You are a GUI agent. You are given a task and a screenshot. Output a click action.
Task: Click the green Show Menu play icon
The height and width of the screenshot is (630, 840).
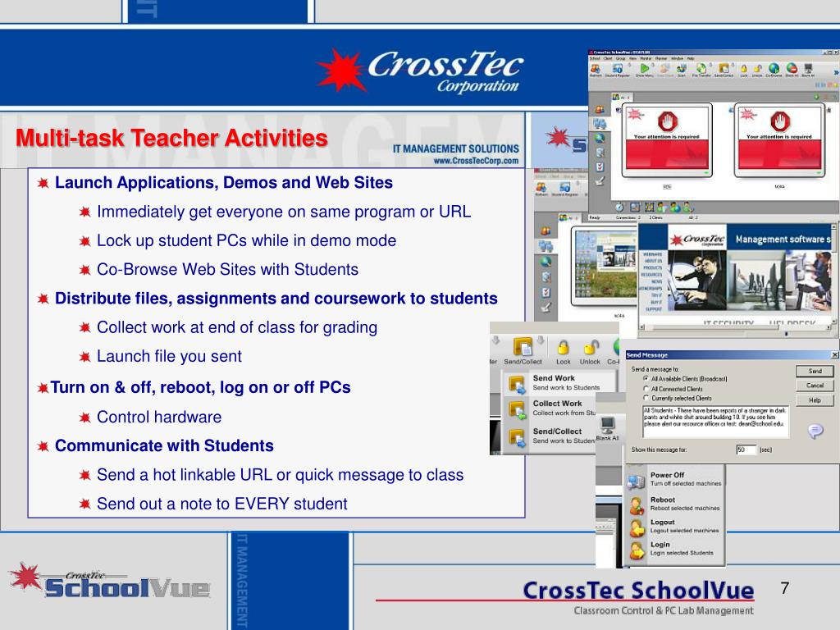pyautogui.click(x=645, y=68)
